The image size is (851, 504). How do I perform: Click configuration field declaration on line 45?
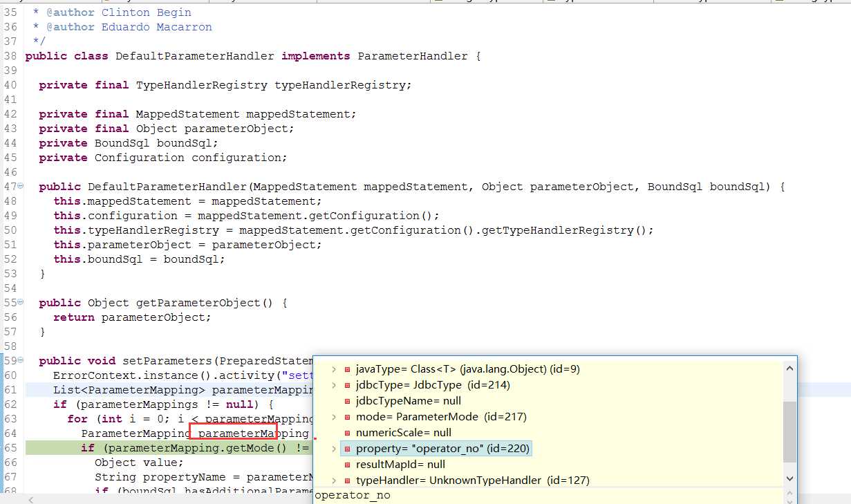pyautogui.click(x=236, y=158)
